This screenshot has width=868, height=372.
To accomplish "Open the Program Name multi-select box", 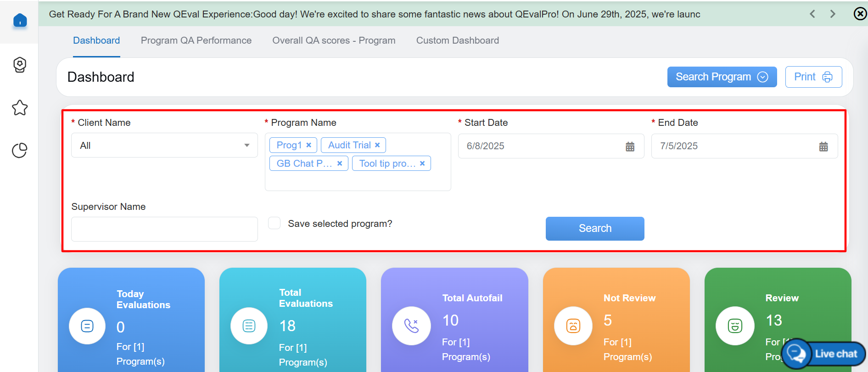I will pos(357,180).
